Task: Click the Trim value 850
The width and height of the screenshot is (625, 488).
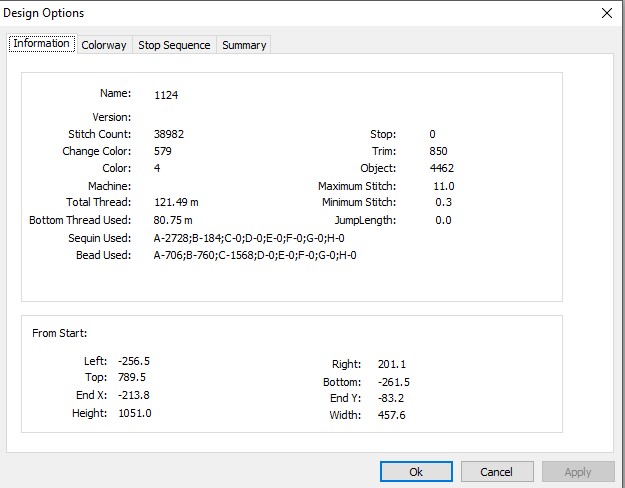Action: tap(438, 151)
